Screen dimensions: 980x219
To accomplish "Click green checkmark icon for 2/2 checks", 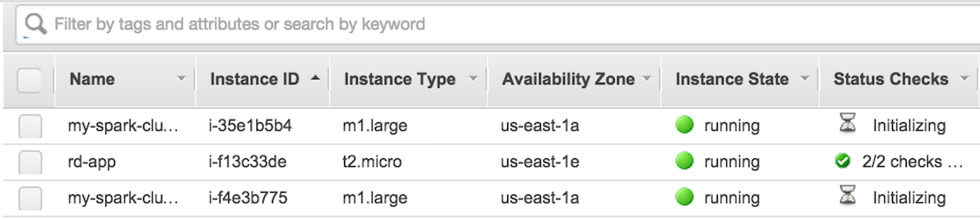I will (x=842, y=161).
